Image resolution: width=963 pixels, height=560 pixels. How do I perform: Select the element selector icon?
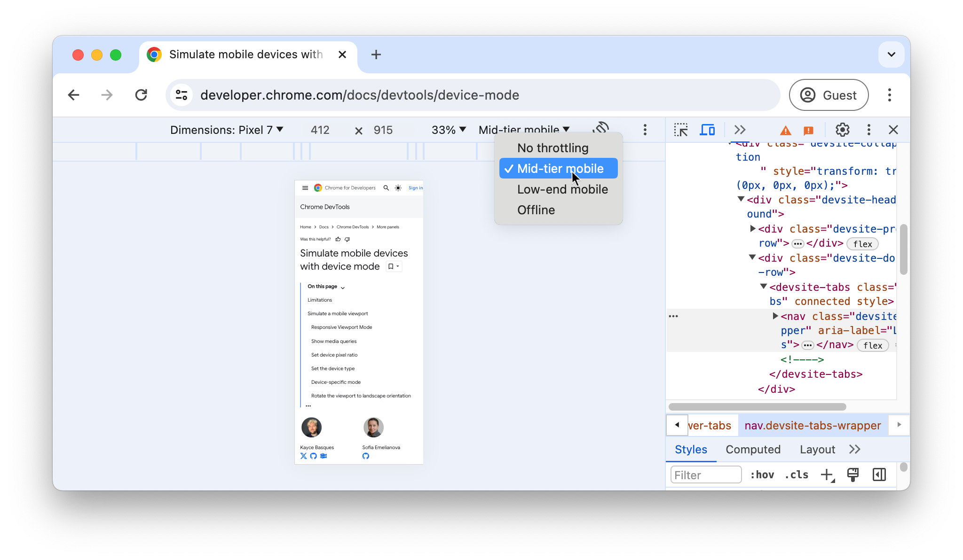(680, 130)
